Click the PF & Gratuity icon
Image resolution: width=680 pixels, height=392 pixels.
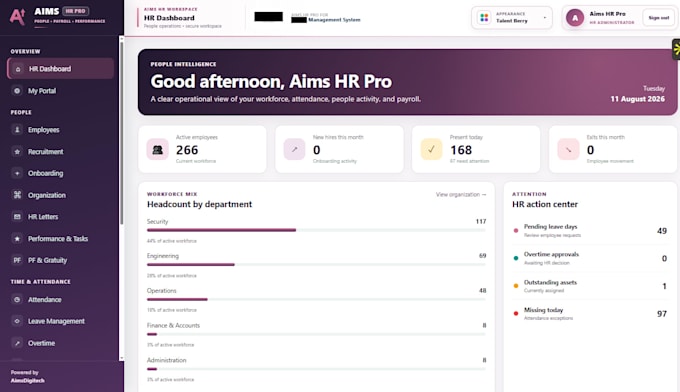[x=17, y=261]
